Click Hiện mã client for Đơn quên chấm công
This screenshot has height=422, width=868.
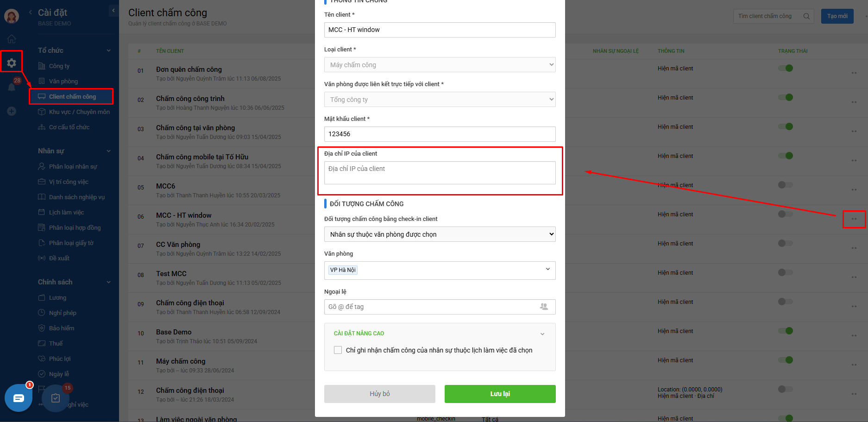675,69
